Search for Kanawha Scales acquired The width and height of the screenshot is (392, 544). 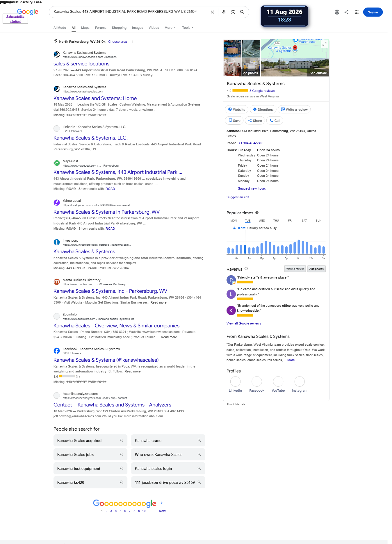coord(90,440)
